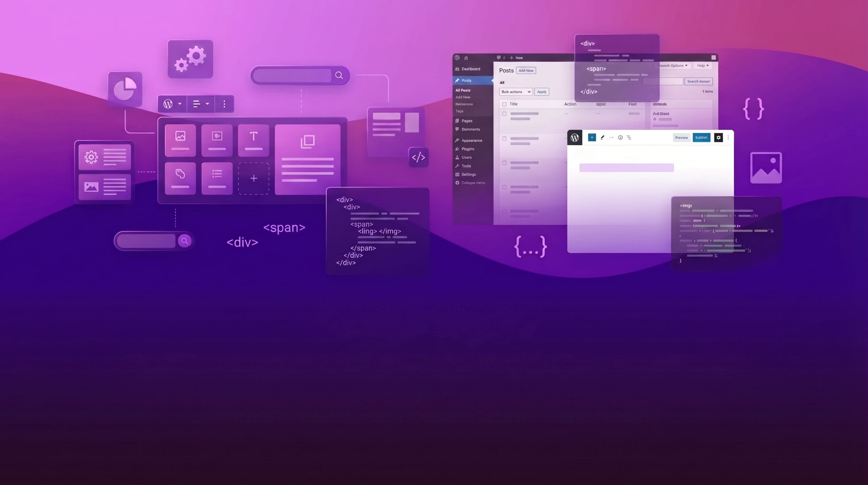Open the list view icon in the editor toolbar

629,137
